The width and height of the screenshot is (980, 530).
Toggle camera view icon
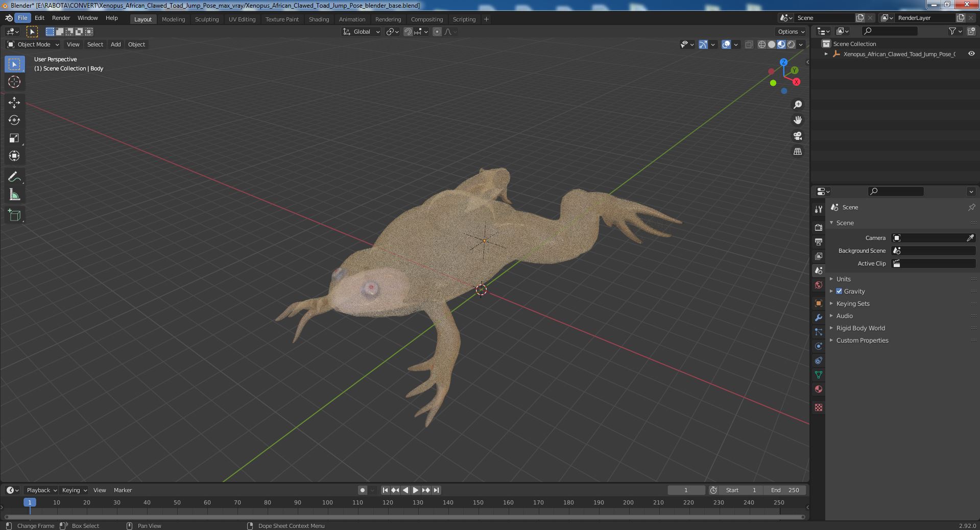tap(798, 136)
